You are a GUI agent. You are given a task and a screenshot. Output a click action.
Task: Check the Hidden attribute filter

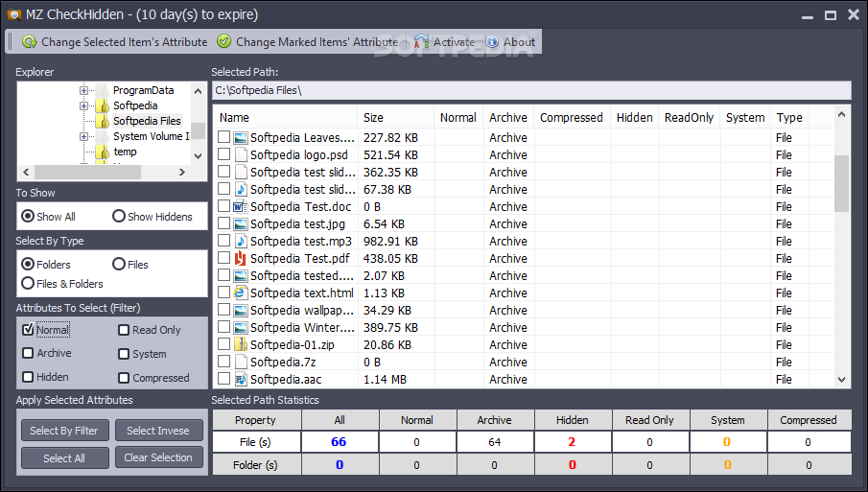(28, 377)
